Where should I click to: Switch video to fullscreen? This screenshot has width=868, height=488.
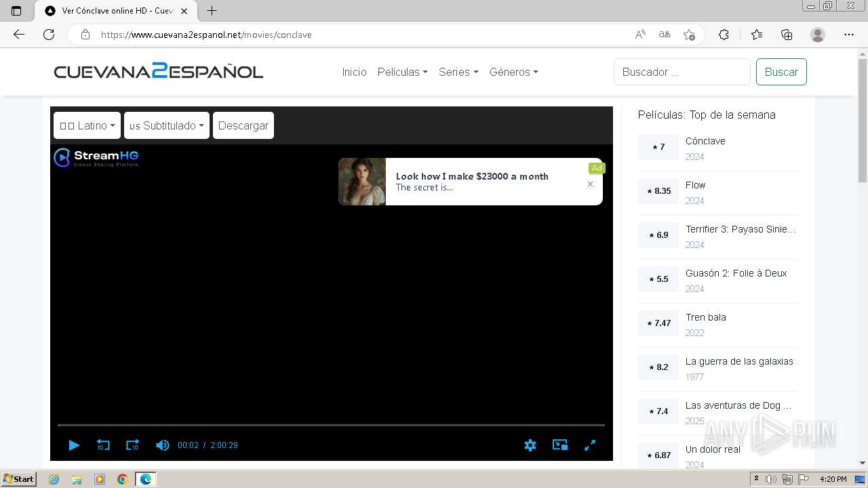590,445
